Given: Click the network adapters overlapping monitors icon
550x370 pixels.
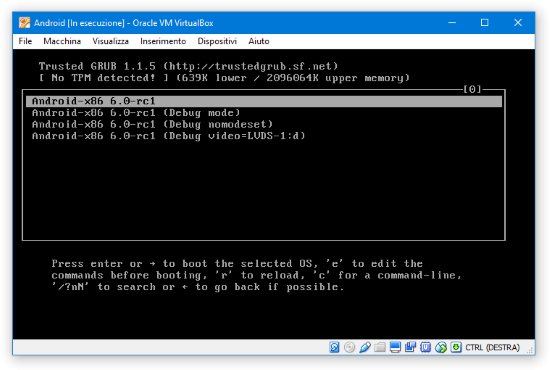Looking at the screenshot, I should [x=410, y=347].
